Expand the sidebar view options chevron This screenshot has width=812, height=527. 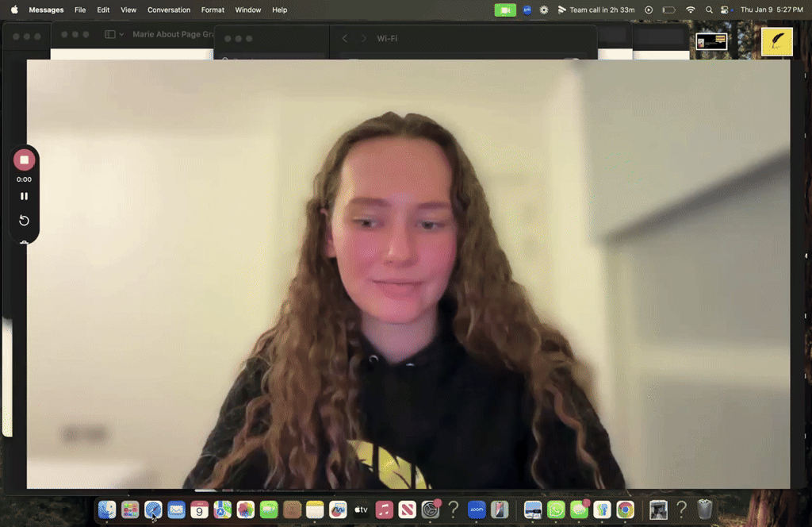coord(121,34)
